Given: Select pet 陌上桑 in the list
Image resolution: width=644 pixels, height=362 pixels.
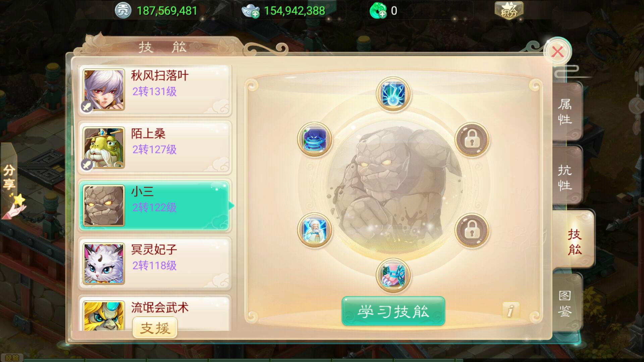Looking at the screenshot, I should (155, 148).
